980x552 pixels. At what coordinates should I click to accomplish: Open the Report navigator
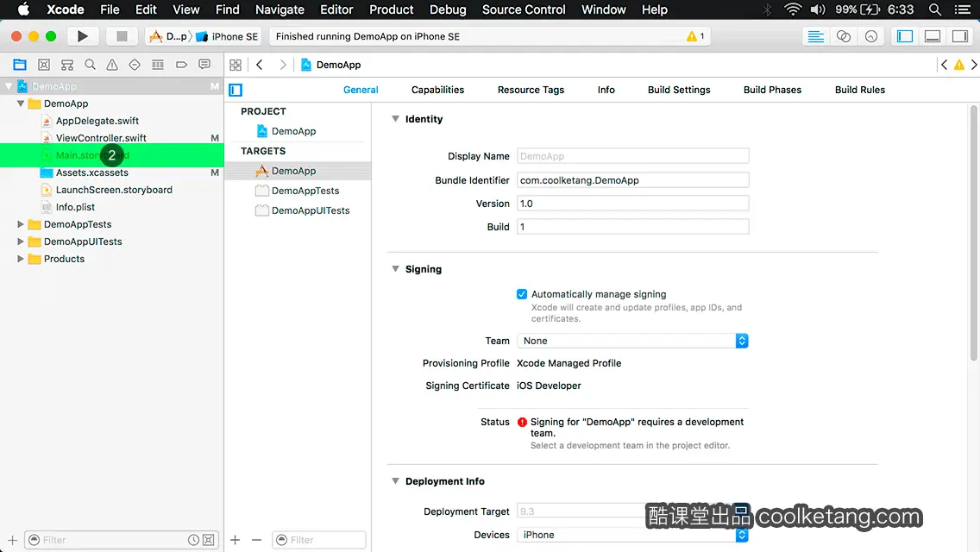pos(204,65)
